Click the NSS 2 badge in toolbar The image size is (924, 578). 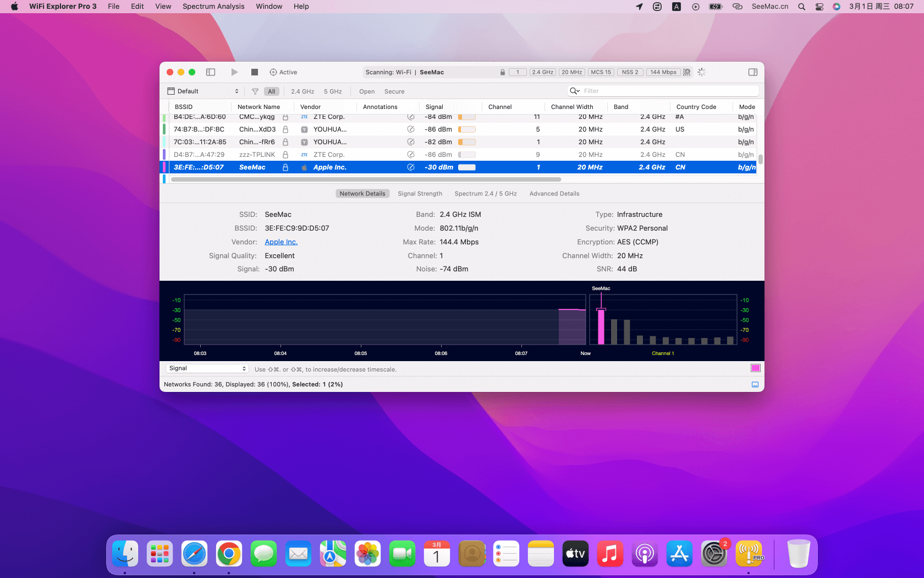click(x=630, y=72)
